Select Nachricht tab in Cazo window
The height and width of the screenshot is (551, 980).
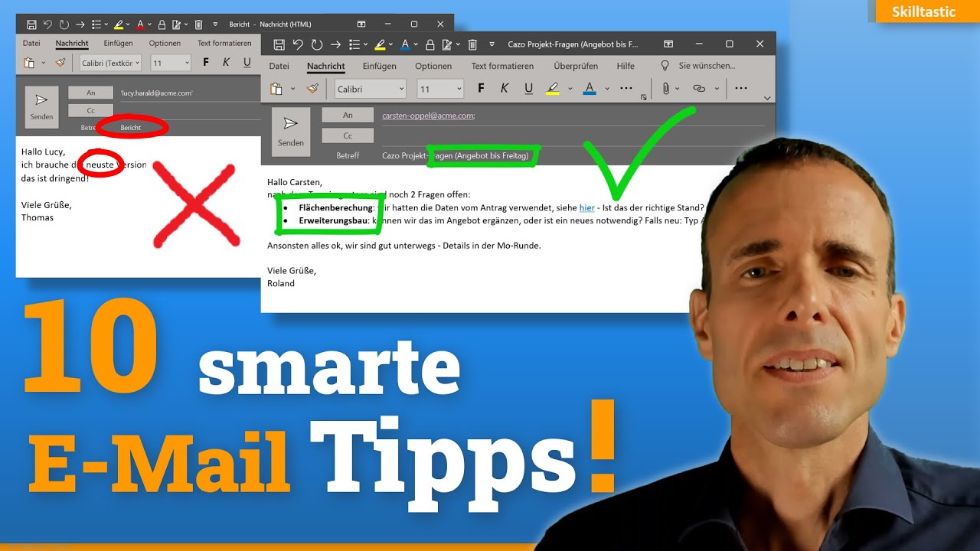tap(326, 66)
